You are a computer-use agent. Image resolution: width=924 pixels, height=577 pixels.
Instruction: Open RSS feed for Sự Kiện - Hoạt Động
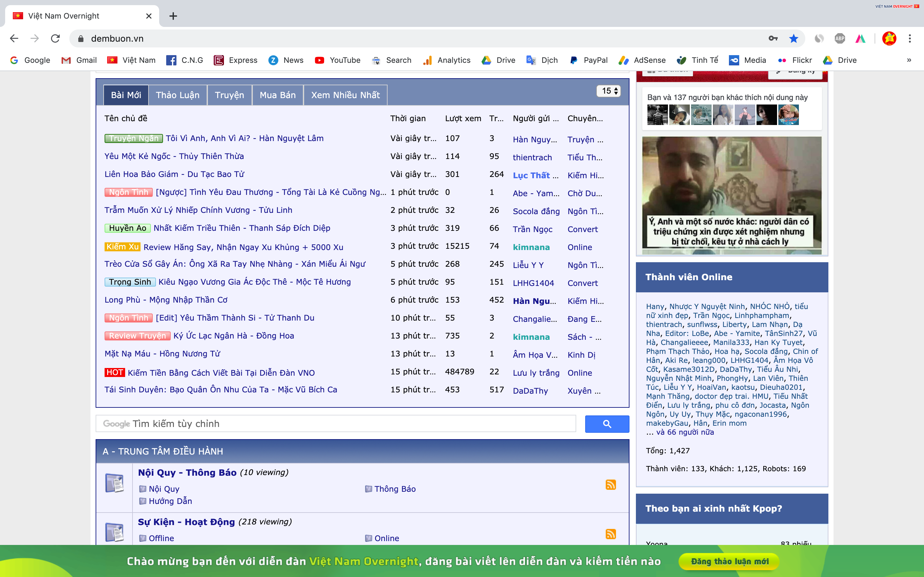(x=611, y=534)
